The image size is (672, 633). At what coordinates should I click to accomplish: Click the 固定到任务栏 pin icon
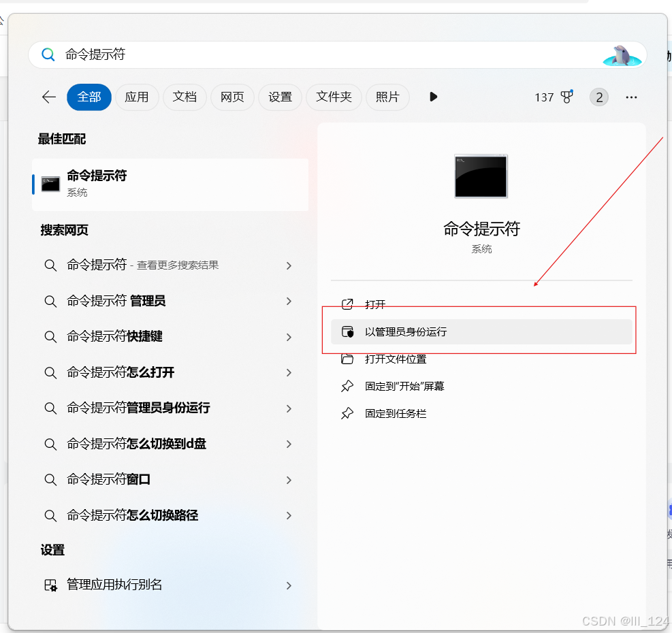(347, 413)
